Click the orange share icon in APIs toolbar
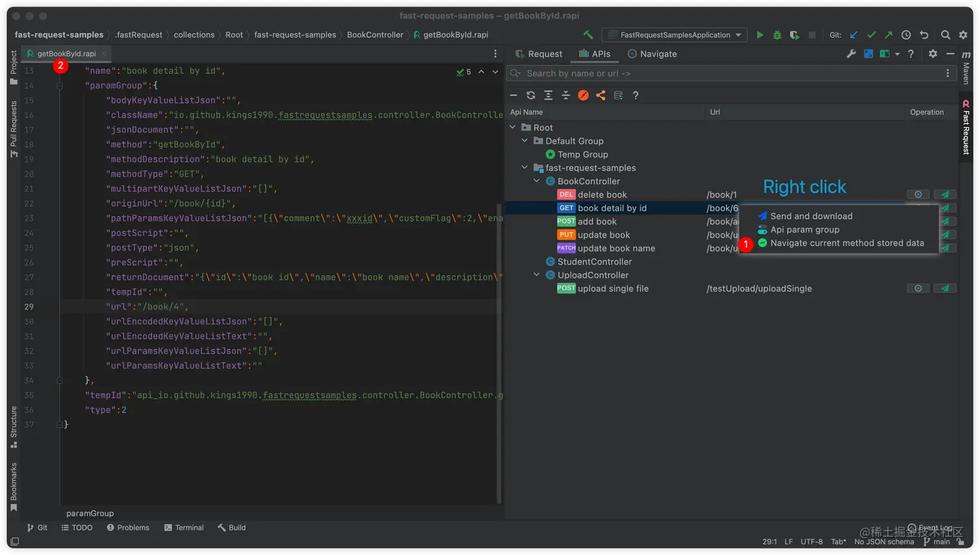Viewport: 980px width, 555px height. 601,95
